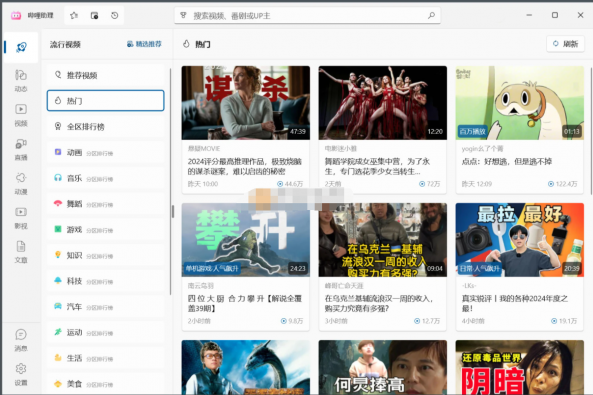Select 推荐视频 in the category list
Screen dimensions: 593x395
click(106, 75)
